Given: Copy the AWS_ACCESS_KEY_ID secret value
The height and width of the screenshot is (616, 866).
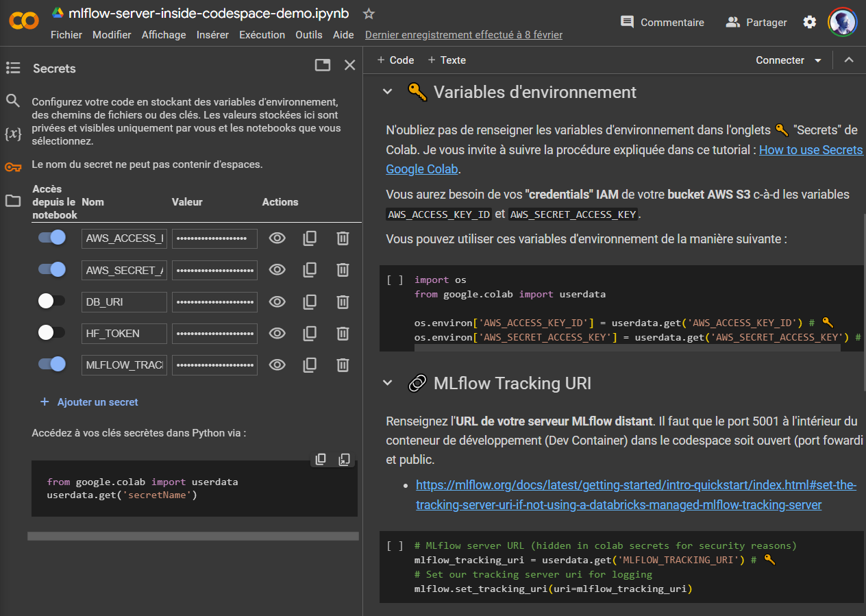Looking at the screenshot, I should 310,238.
